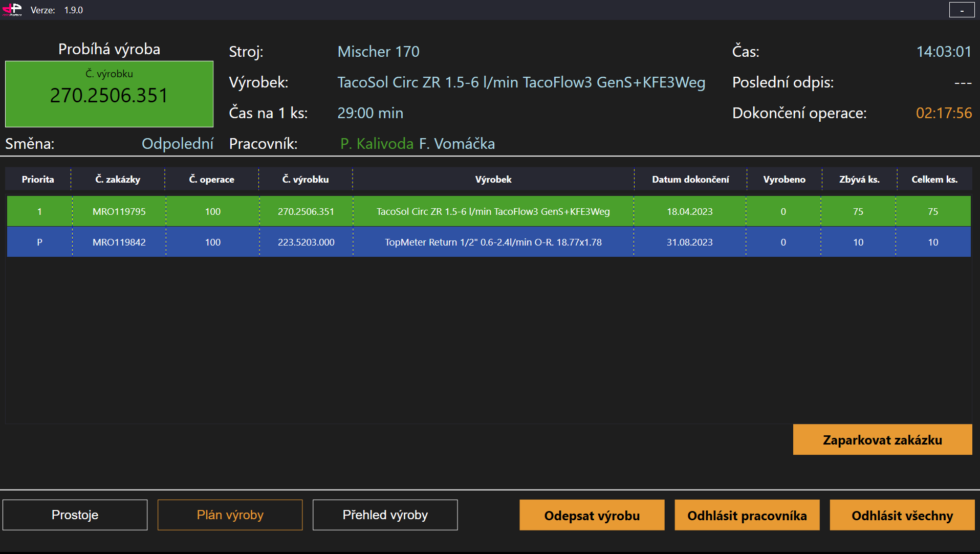Click product number 223.5203.000 cell
This screenshot has width=980, height=554.
pyautogui.click(x=306, y=242)
